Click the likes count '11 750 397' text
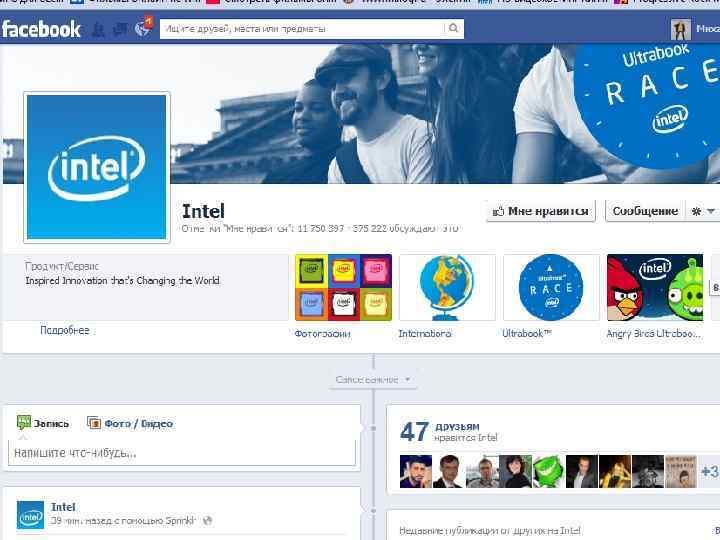720x540 pixels. point(320,229)
